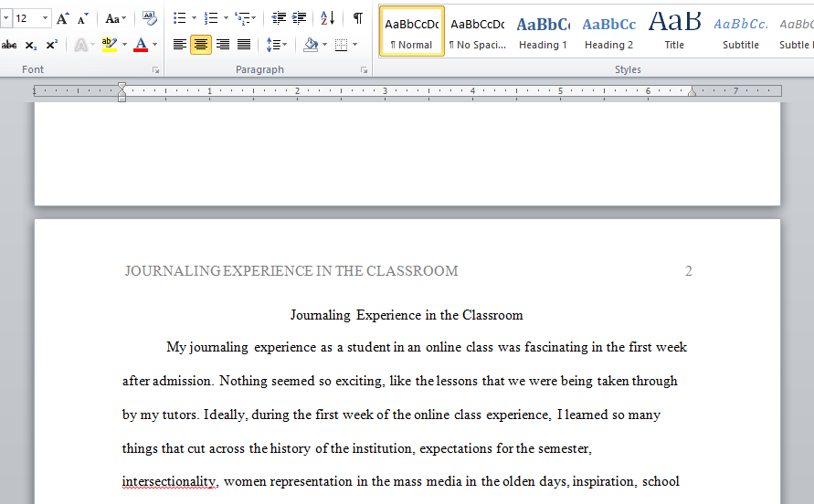Apply red font color

pos(141,45)
